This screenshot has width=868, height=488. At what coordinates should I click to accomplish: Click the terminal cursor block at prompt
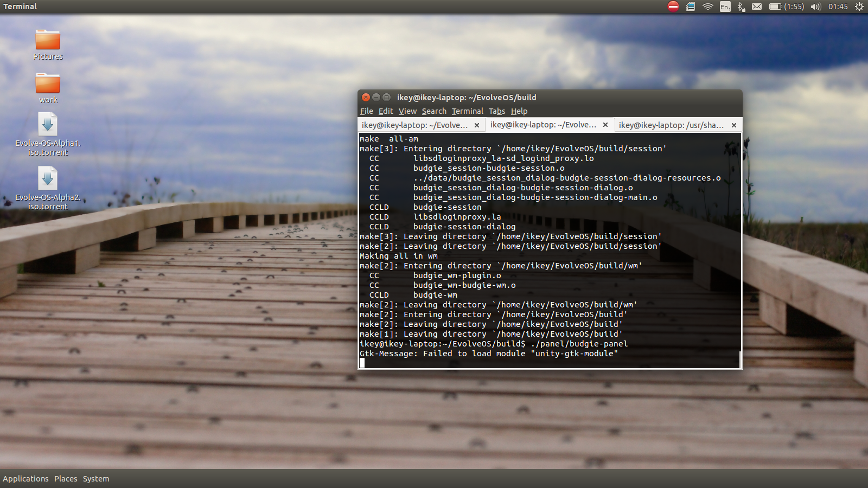[x=362, y=363]
